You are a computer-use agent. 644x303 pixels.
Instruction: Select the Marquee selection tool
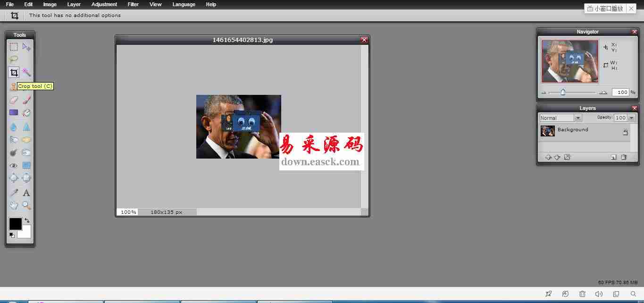click(x=14, y=47)
